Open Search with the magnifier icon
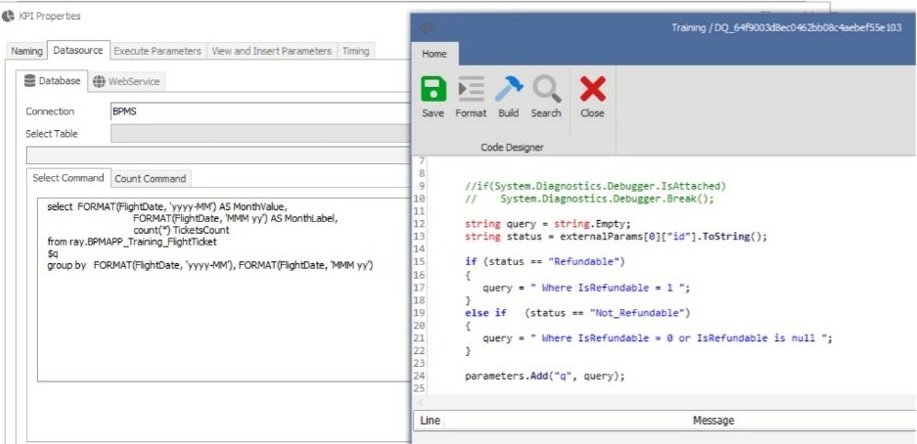917x444 pixels. click(546, 90)
